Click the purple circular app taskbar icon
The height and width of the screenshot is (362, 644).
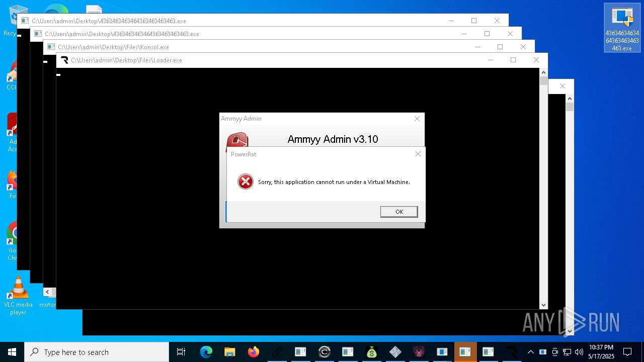tap(419, 352)
